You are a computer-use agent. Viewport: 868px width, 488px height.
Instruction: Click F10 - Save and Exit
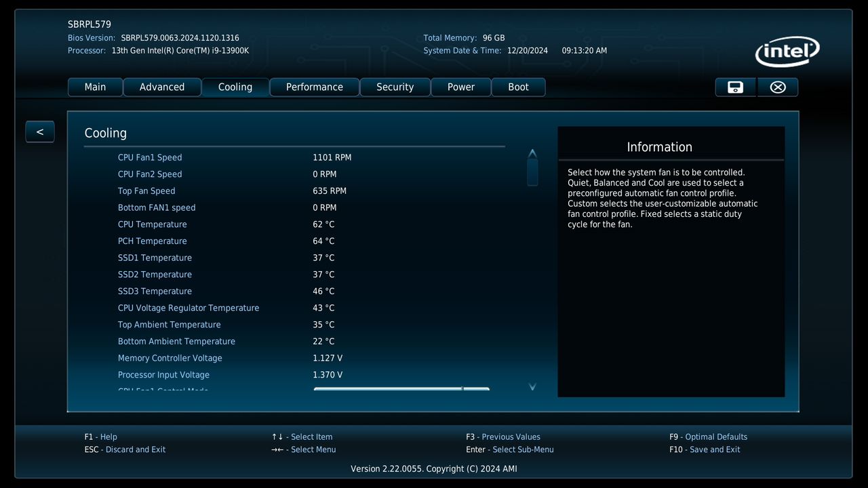coord(705,449)
